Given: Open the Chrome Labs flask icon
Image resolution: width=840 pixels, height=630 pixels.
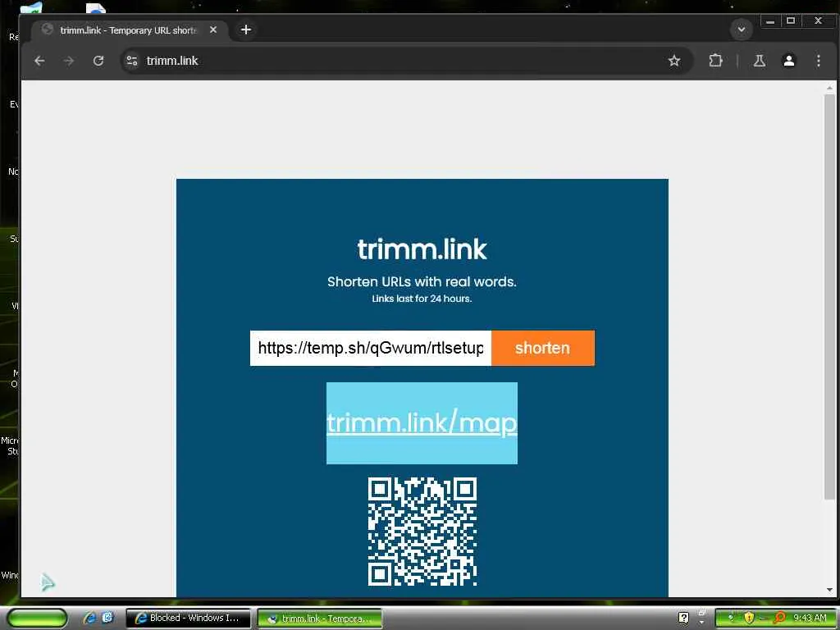Looking at the screenshot, I should click(759, 61).
